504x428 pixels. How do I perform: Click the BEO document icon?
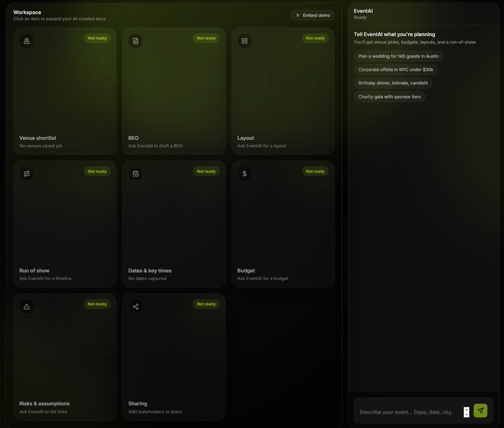coord(136,41)
